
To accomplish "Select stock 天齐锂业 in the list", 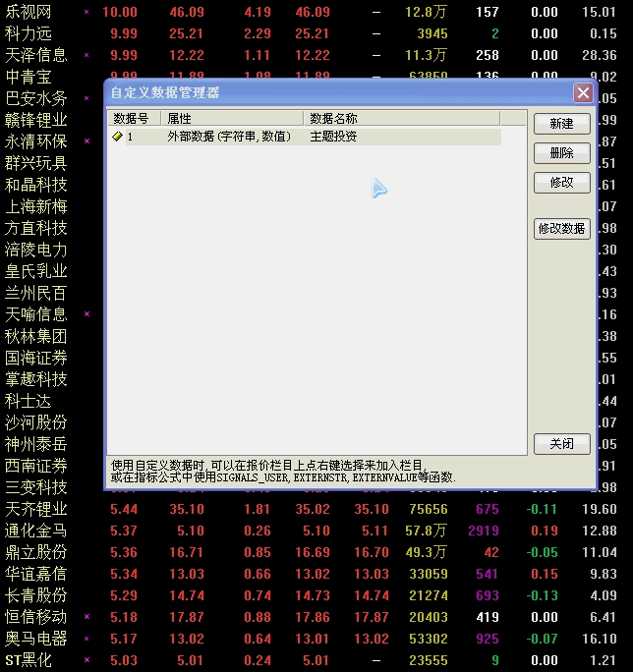I will tap(36, 509).
